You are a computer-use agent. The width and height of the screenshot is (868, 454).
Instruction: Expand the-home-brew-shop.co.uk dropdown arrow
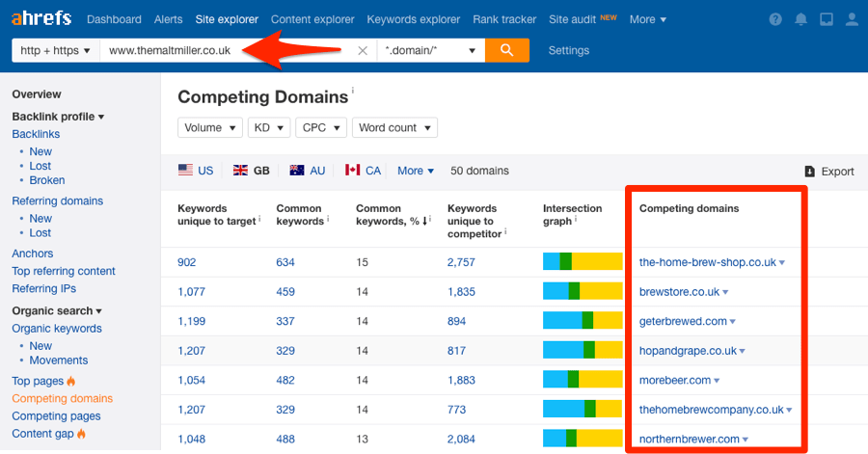point(781,263)
